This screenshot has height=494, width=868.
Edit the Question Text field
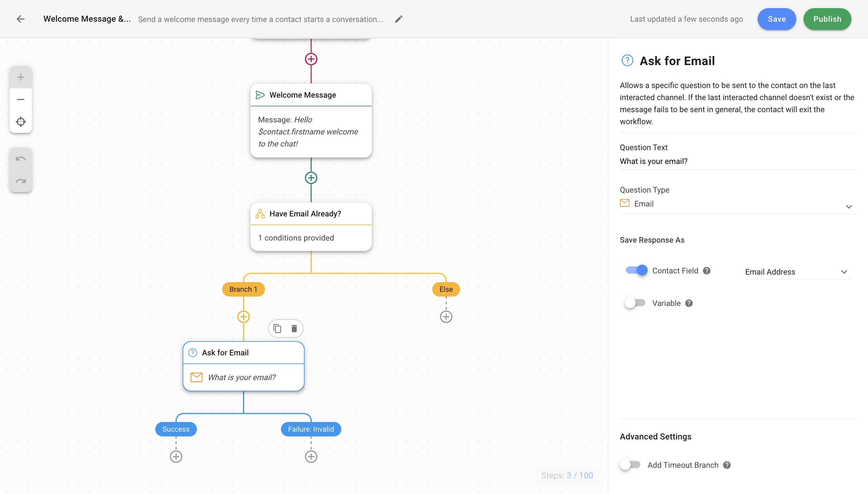pyautogui.click(x=737, y=162)
